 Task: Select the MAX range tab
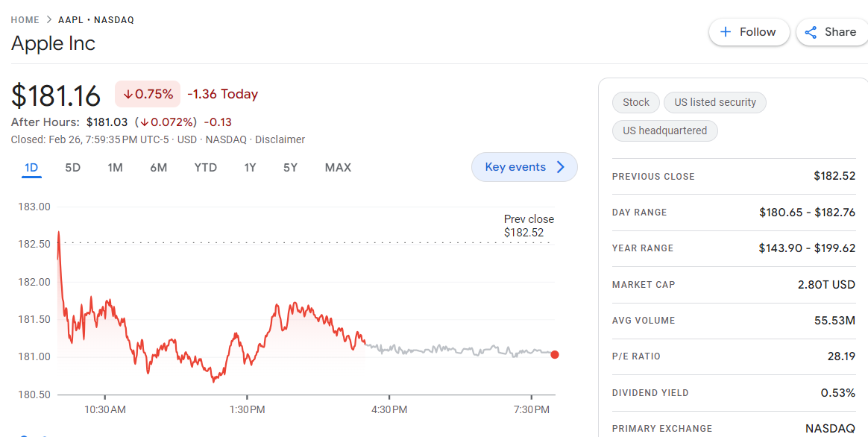(x=339, y=167)
